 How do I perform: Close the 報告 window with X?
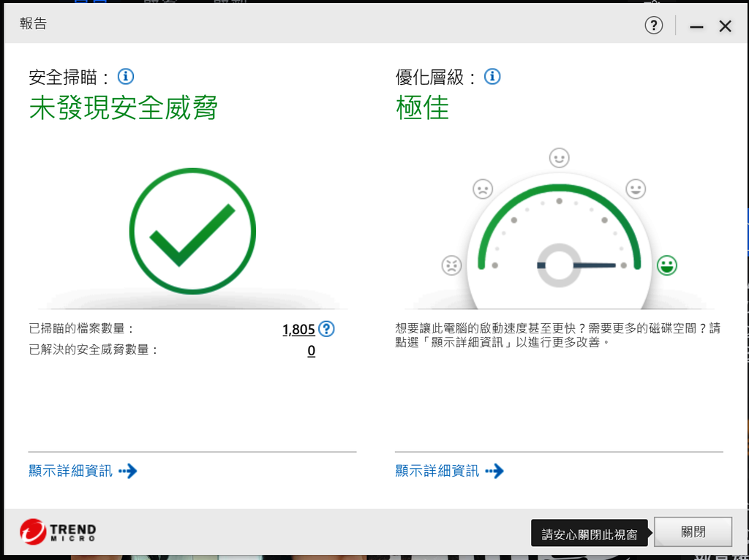pyautogui.click(x=725, y=26)
